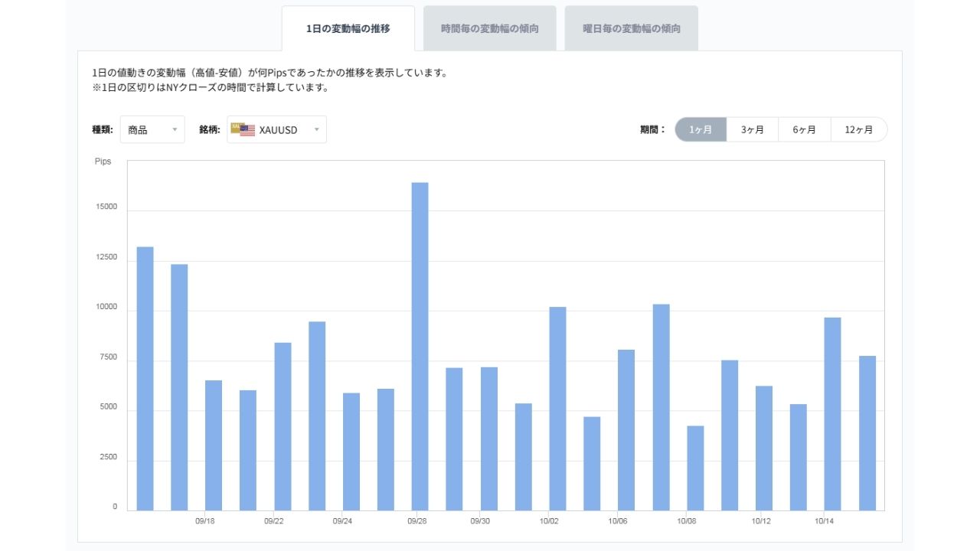
Task: Click the bar above the 10/02 label
Action: pos(557,409)
